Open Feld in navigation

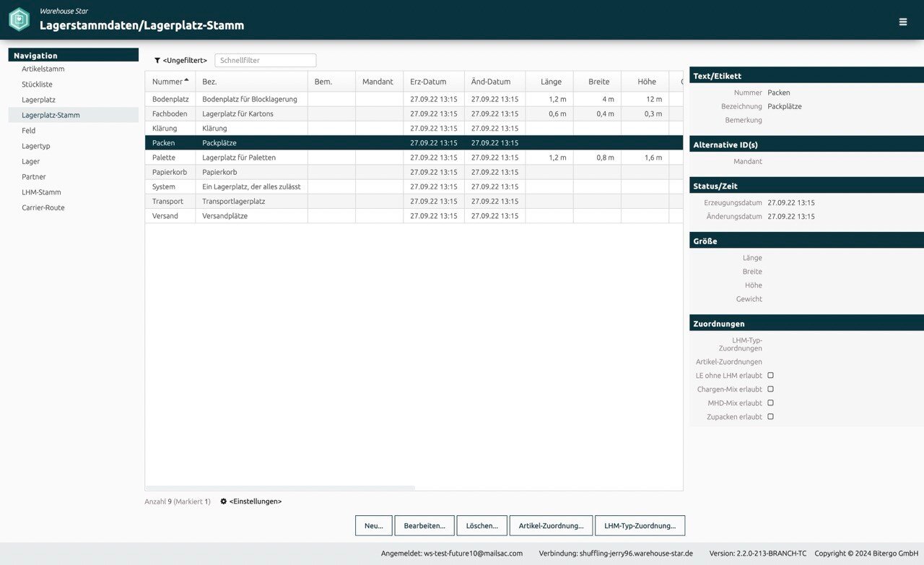click(x=74, y=131)
